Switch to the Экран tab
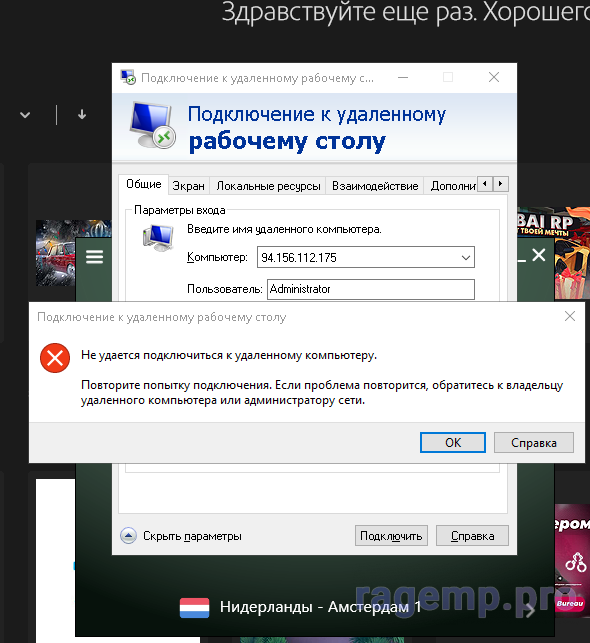The image size is (590, 643). 189,186
